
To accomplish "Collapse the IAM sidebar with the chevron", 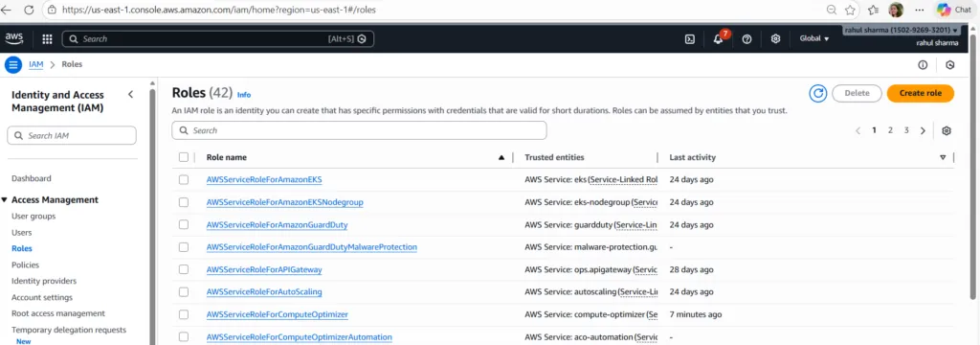I will point(130,95).
